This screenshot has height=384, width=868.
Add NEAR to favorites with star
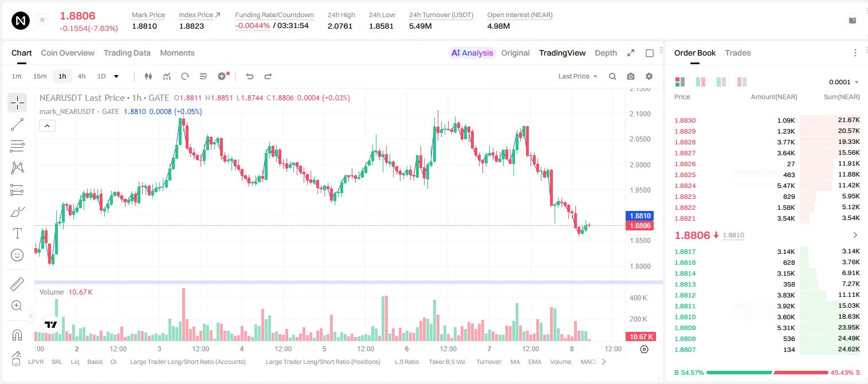(x=42, y=20)
